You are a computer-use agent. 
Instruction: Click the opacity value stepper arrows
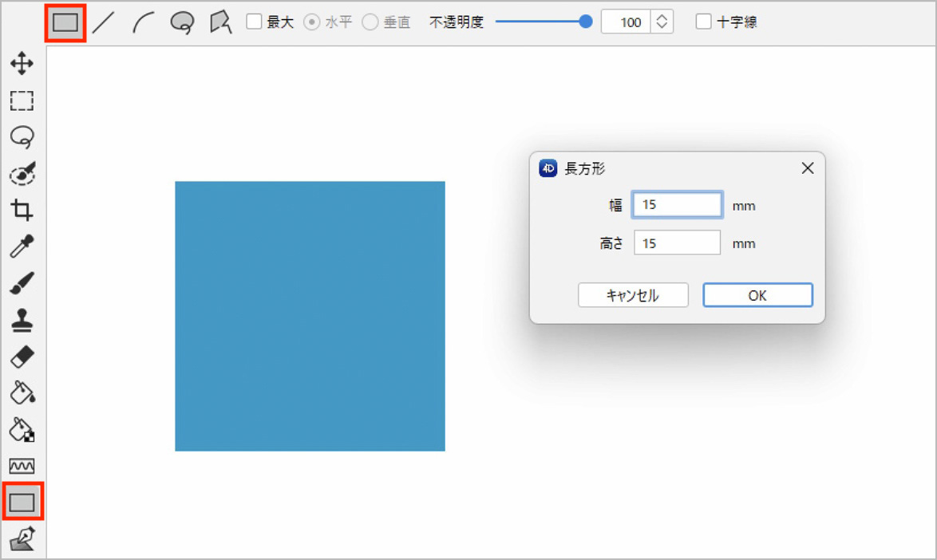[x=662, y=22]
